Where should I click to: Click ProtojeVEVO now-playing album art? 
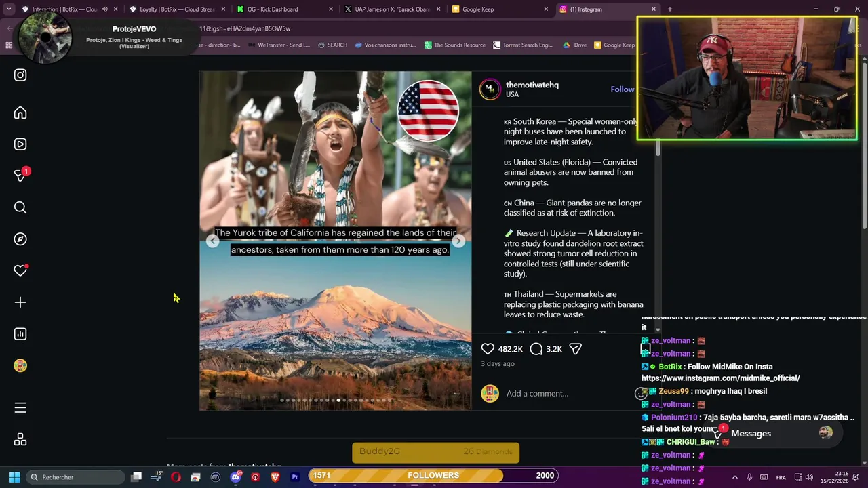45,38
